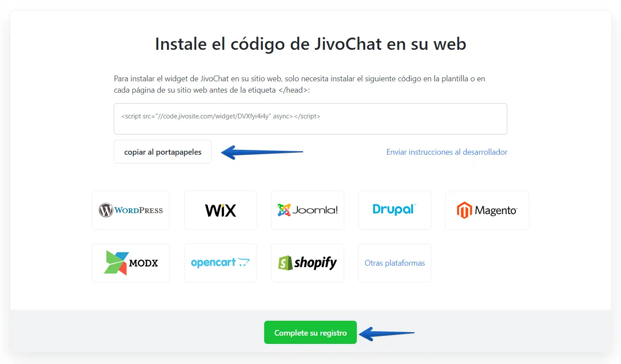Select the Shopify platform logo
Image resolution: width=621 pixels, height=364 pixels.
tap(307, 263)
